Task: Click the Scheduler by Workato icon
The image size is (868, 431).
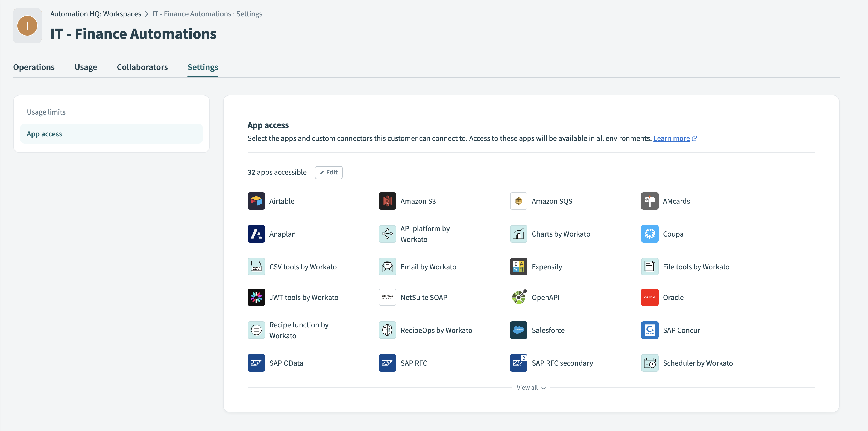Action: click(x=649, y=363)
